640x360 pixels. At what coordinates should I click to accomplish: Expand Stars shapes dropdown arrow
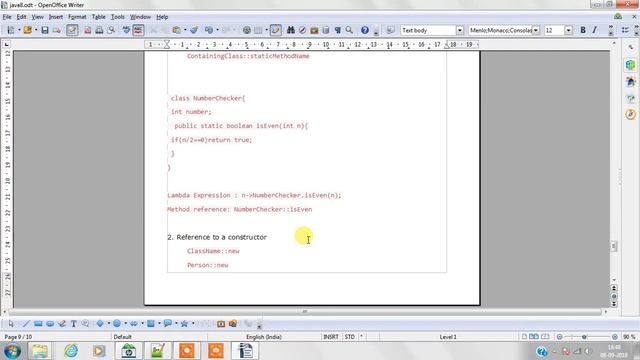[x=193, y=324]
